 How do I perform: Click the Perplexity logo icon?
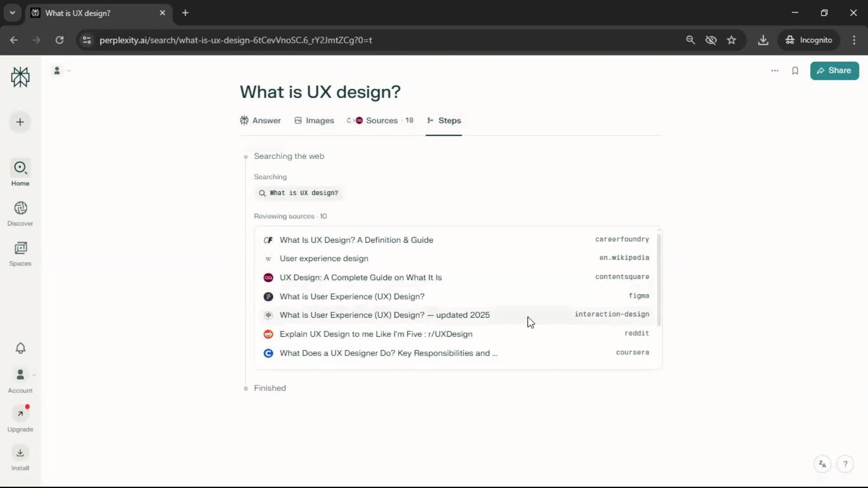click(x=20, y=77)
